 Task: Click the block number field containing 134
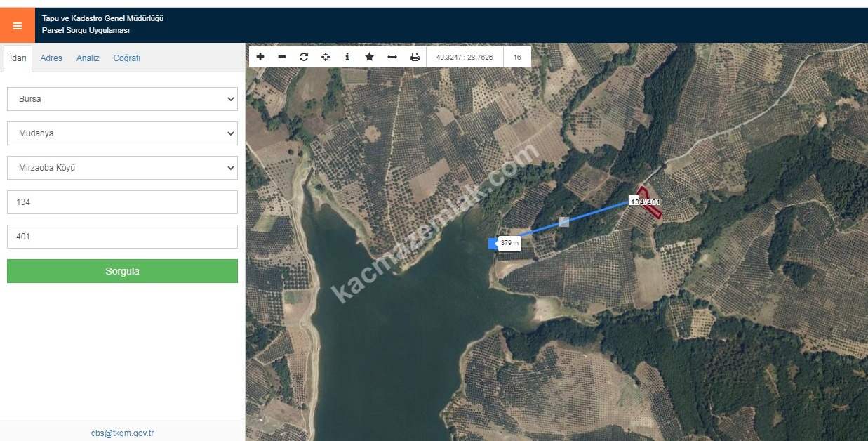[x=122, y=202]
